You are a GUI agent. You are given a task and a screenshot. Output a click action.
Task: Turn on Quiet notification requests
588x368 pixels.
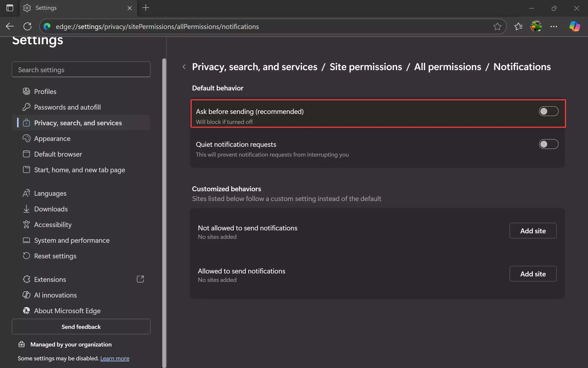pyautogui.click(x=548, y=144)
